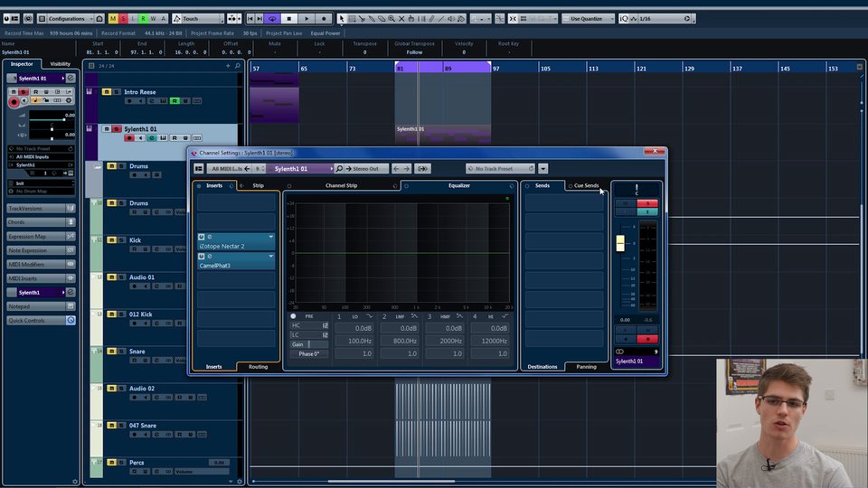Image resolution: width=868 pixels, height=488 pixels.
Task: Switch to the Inspector tab
Action: coord(22,64)
